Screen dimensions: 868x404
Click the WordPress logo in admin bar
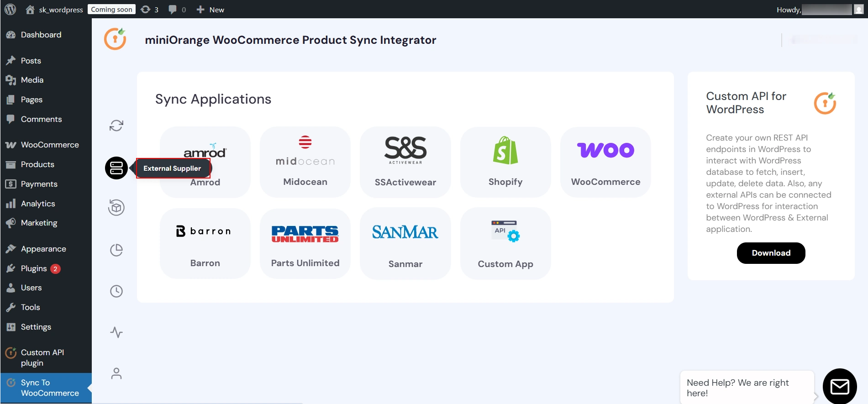(10, 9)
